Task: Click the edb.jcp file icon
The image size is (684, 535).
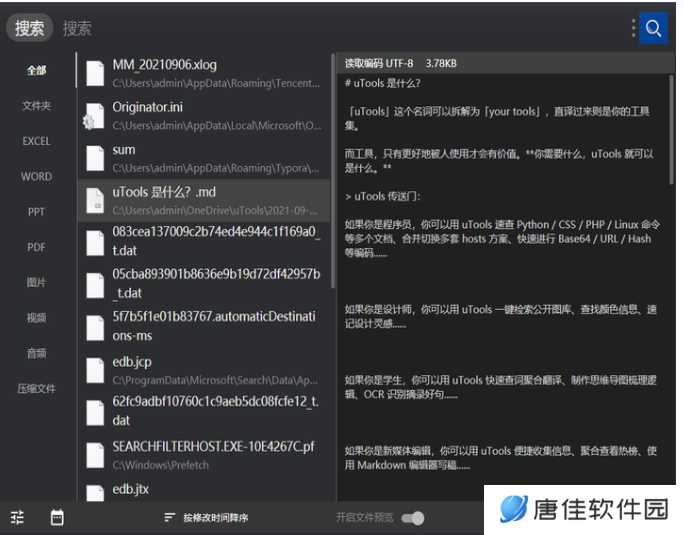Action: [95, 370]
